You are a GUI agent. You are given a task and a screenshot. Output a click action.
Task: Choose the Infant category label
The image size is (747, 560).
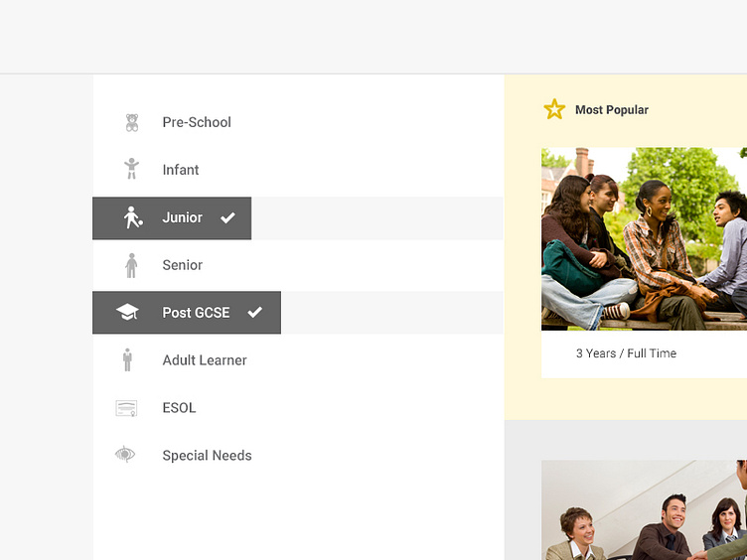click(181, 170)
